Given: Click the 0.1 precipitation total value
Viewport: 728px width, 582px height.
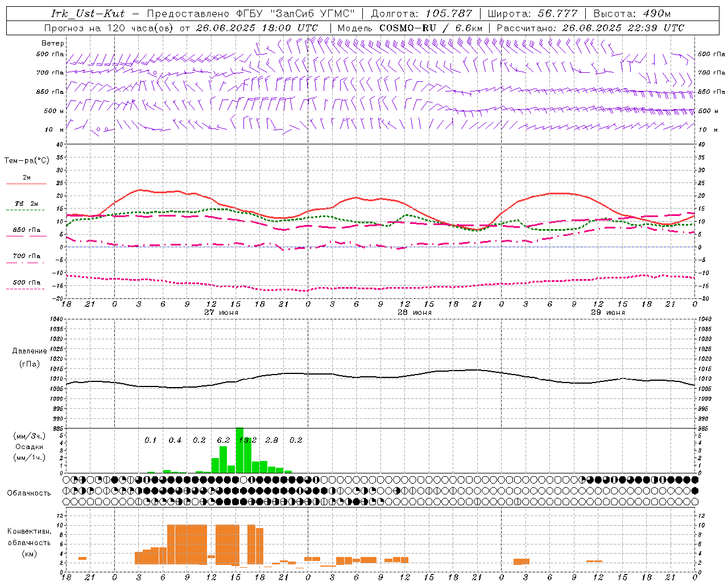Looking at the screenshot, I should pos(151,440).
